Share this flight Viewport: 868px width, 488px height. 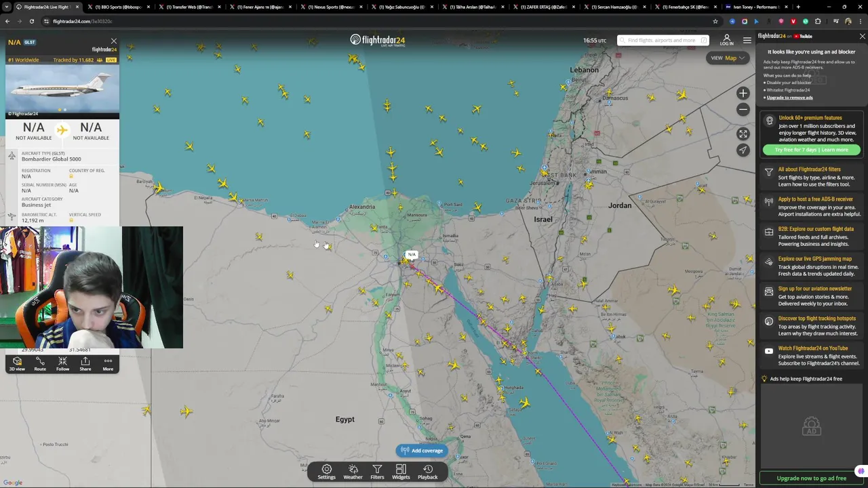coord(85,364)
